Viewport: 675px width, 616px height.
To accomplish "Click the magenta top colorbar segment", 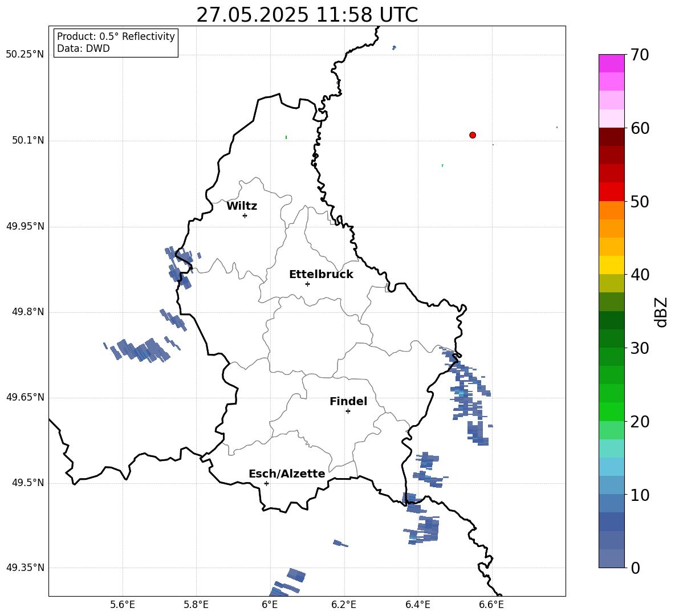I will point(611,63).
